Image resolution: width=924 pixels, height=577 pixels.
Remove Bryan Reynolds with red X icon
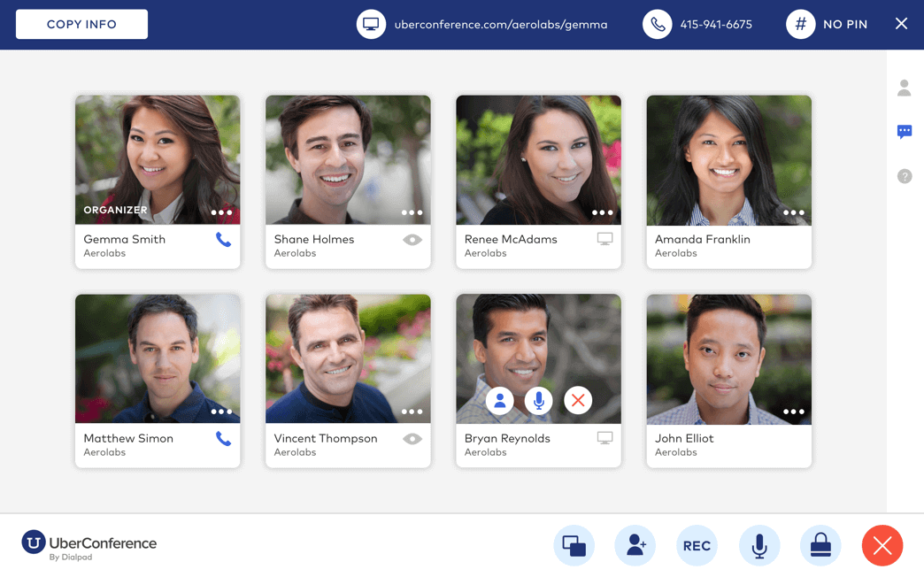tap(578, 401)
